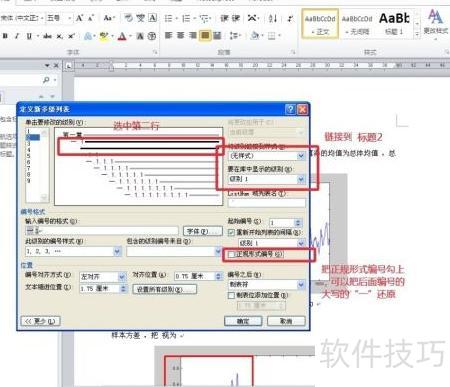
Task: Click OK button in dialog
Action: click(243, 321)
